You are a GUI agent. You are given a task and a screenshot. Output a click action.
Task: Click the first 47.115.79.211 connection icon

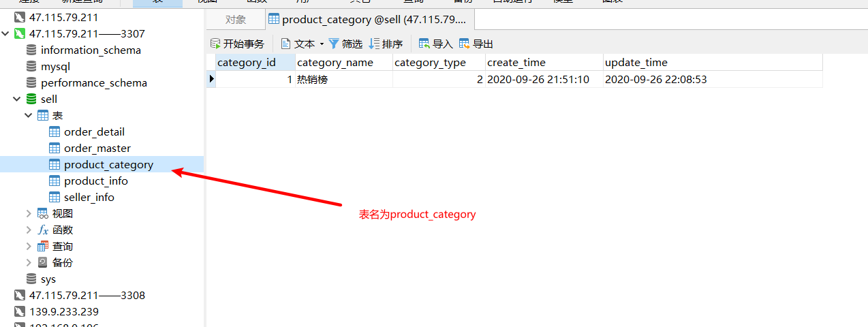point(20,17)
